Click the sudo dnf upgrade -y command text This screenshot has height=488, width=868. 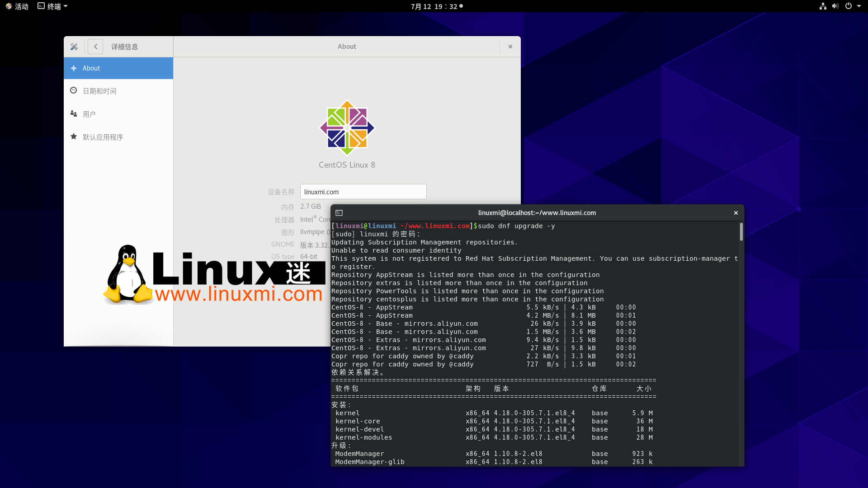516,226
